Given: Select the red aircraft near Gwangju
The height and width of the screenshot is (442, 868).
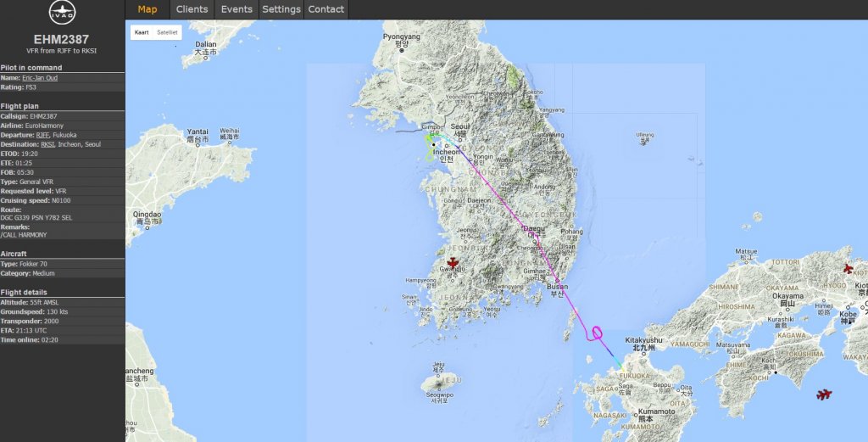Looking at the screenshot, I should pyautogui.click(x=453, y=263).
